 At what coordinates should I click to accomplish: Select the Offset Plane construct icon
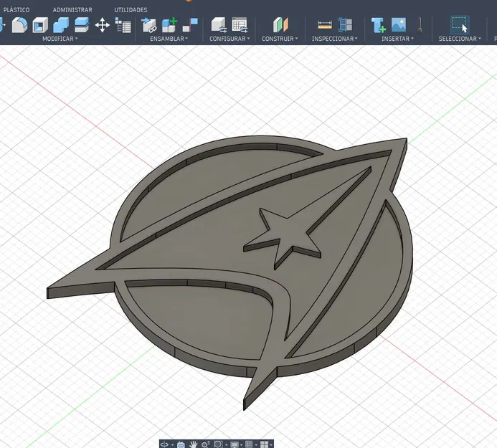point(280,25)
